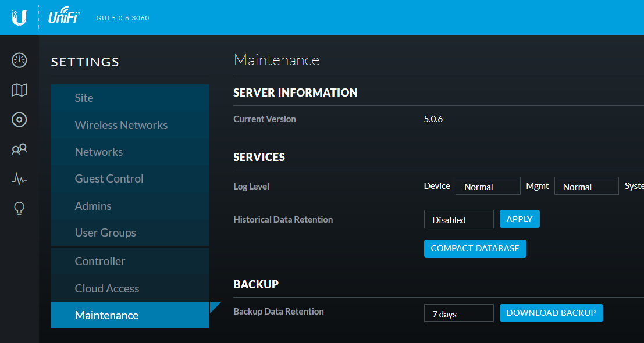Open the Mgmt log level dropdown
This screenshot has width=644, height=343.
[x=586, y=187]
